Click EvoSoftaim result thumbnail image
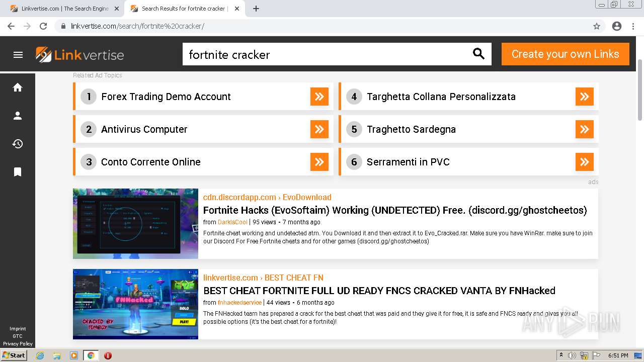This screenshot has width=644, height=362. click(135, 224)
